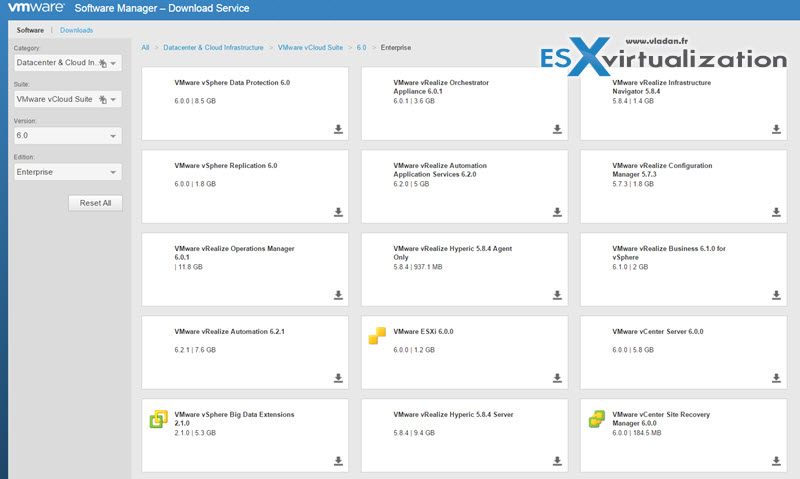
Task: Download VMware vCenter Server 6.0.0
Action: 776,378
